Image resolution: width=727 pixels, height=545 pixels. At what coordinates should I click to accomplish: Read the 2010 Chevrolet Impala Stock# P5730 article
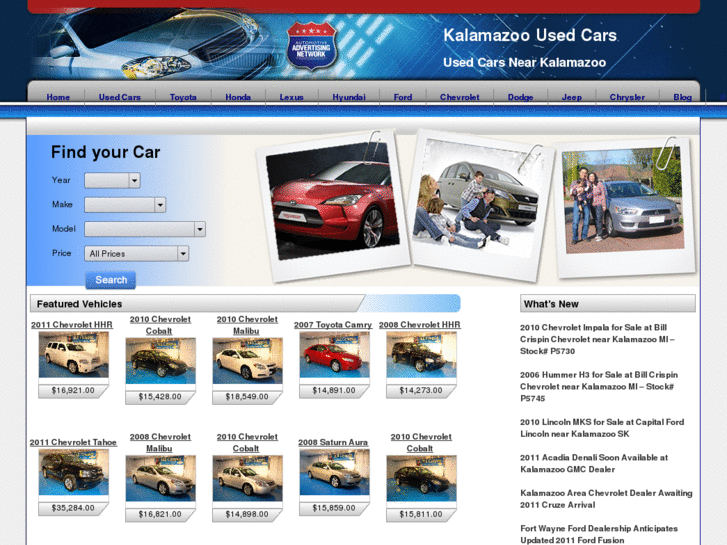coord(597,339)
